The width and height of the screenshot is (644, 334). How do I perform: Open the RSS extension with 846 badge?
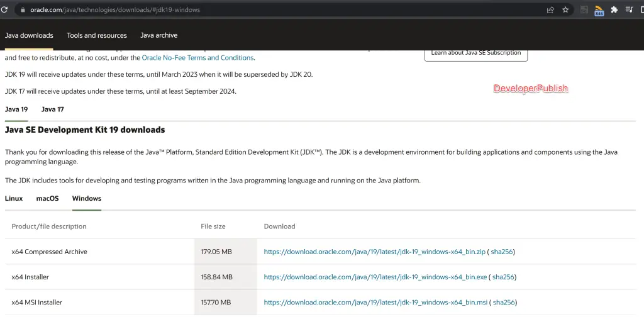pos(599,10)
